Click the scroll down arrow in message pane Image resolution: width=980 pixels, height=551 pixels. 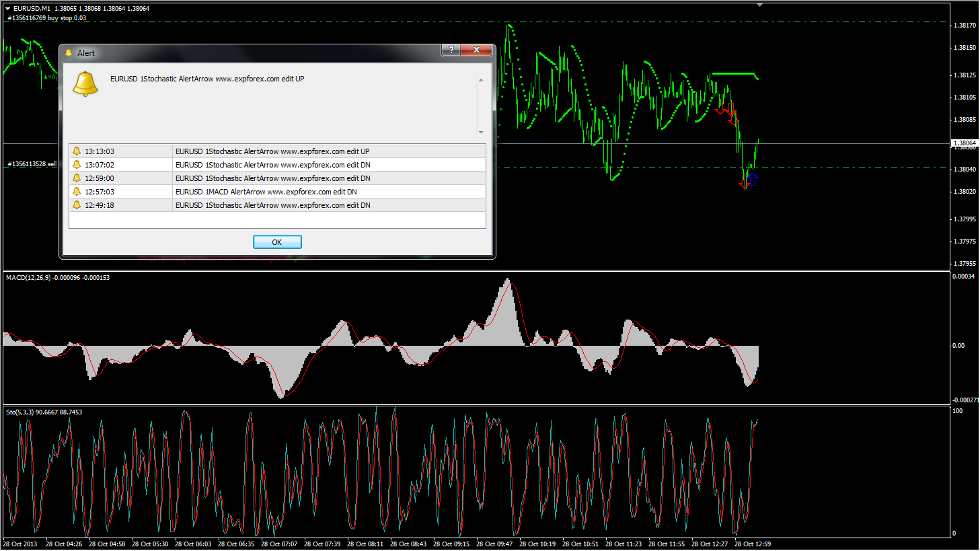click(481, 133)
